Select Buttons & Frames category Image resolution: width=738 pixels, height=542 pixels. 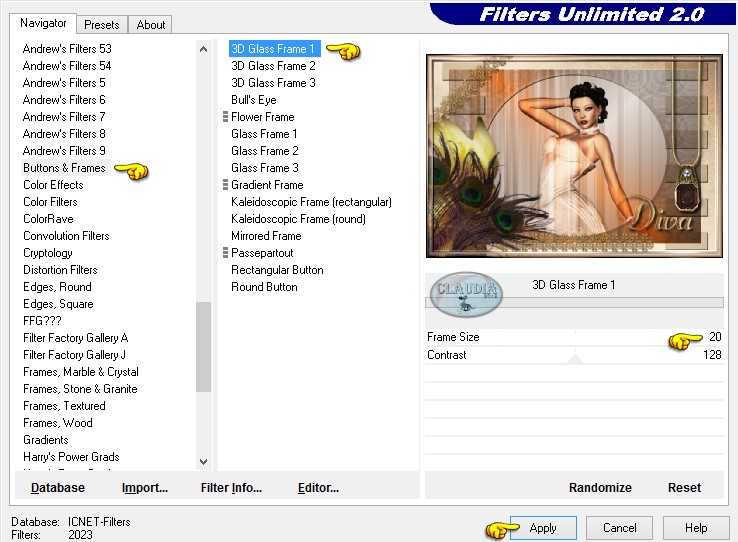pyautogui.click(x=64, y=168)
